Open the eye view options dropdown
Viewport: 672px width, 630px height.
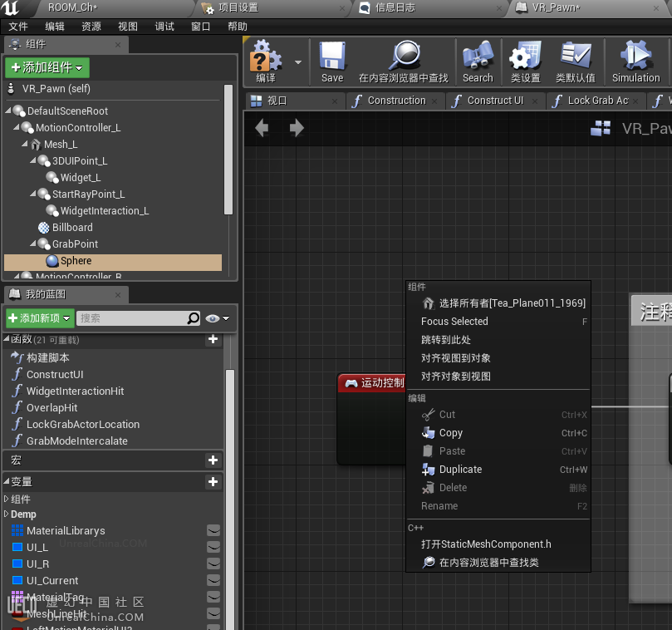click(218, 318)
